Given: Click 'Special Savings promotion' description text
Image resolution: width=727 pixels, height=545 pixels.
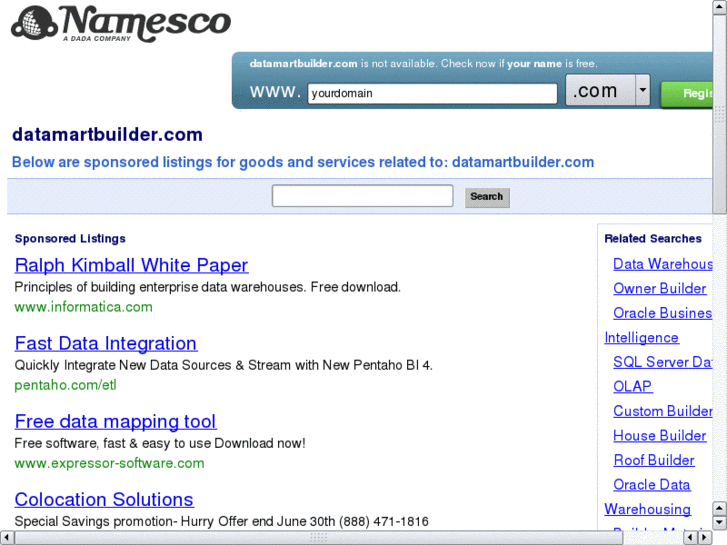Looking at the screenshot, I should (x=221, y=521).
